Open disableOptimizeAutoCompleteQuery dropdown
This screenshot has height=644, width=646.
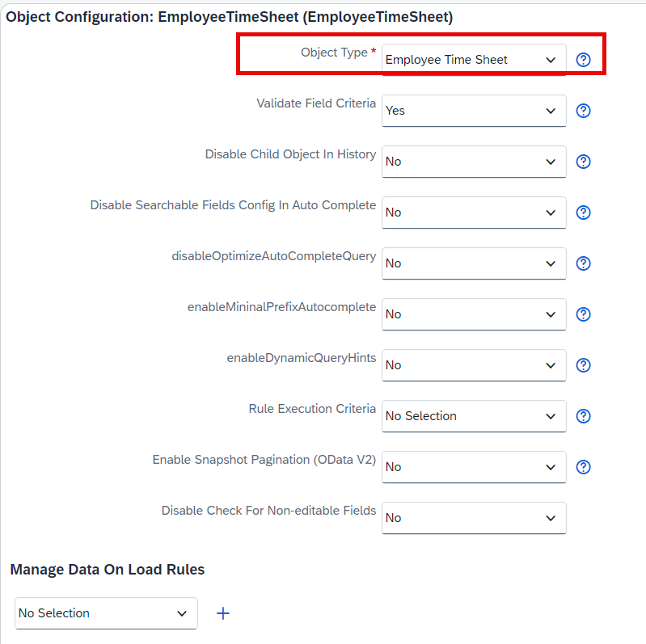[474, 263]
